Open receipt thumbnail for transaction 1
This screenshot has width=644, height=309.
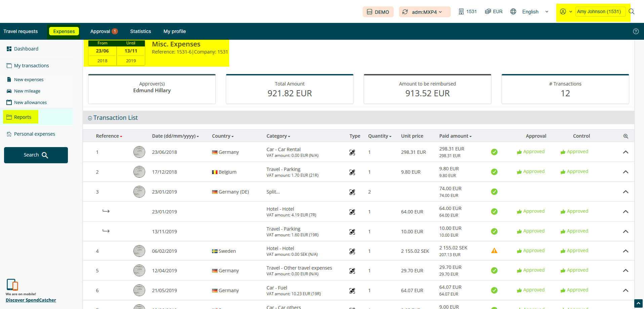point(139,152)
